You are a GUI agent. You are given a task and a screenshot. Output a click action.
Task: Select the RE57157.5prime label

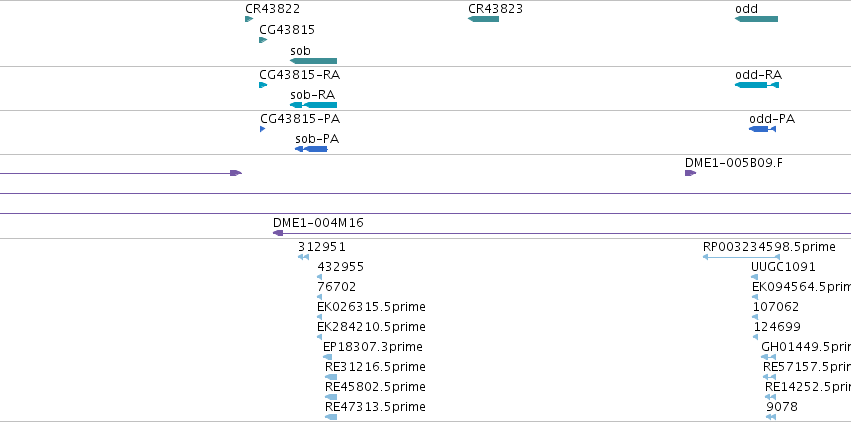pyautogui.click(x=807, y=367)
